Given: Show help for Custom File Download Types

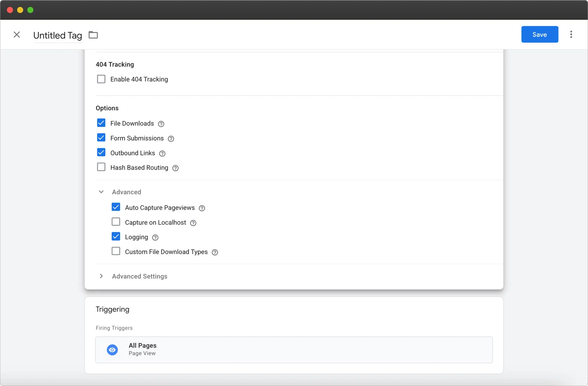Looking at the screenshot, I should click(215, 252).
